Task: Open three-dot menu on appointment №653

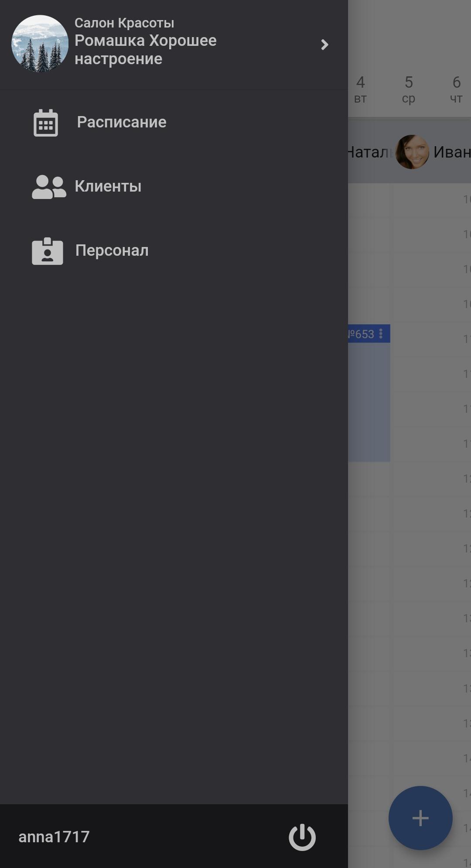Action: point(381,334)
